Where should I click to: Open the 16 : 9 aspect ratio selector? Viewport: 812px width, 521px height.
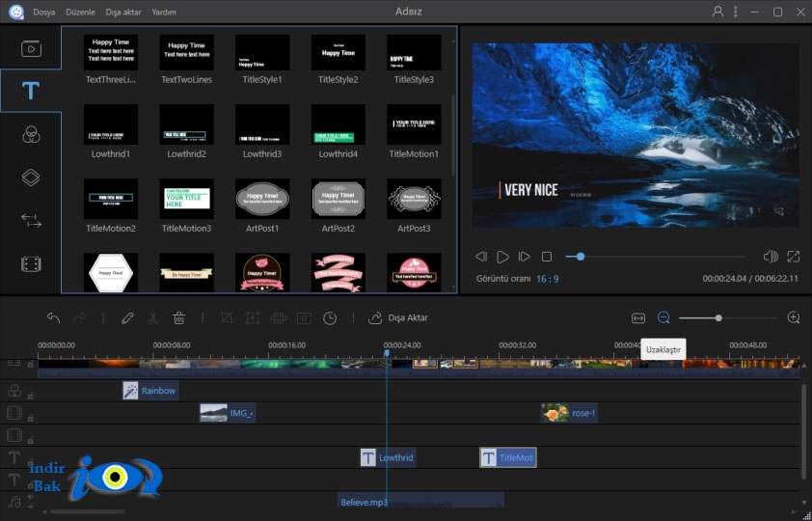point(548,279)
